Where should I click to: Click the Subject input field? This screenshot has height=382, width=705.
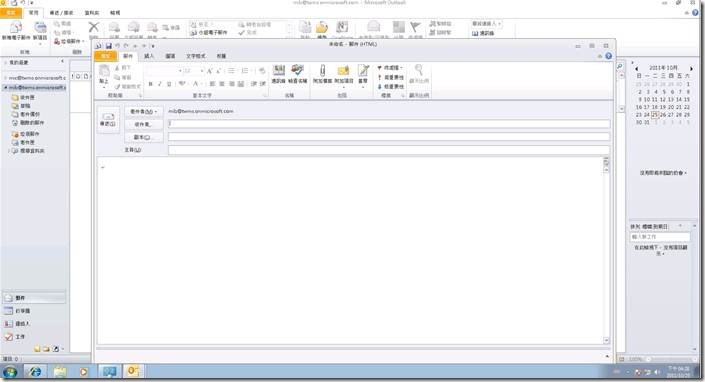click(389, 150)
